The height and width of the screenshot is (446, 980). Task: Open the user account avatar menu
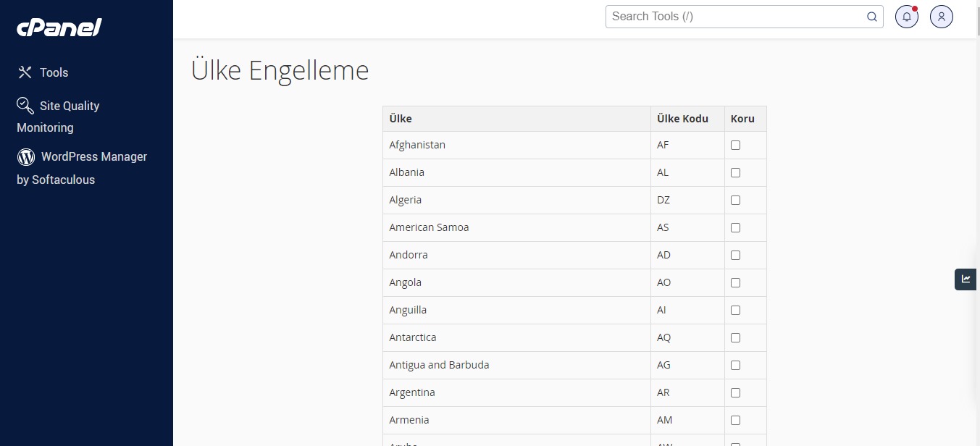pyautogui.click(x=942, y=17)
